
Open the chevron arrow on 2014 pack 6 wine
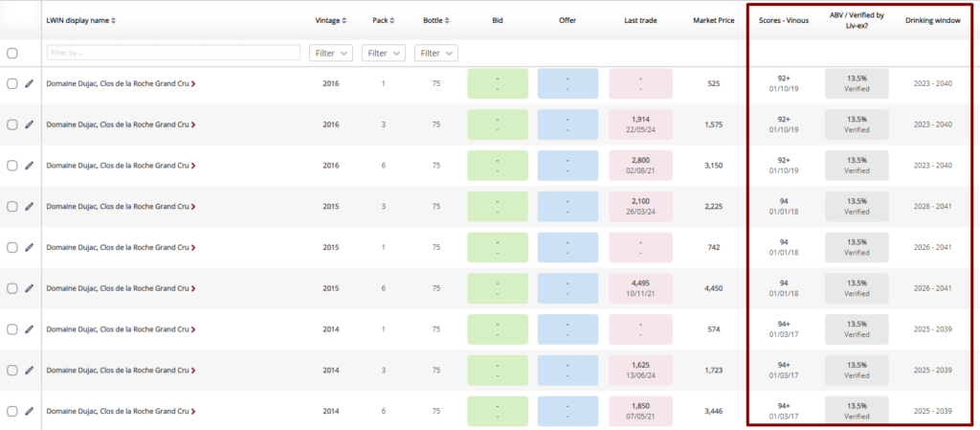point(193,411)
